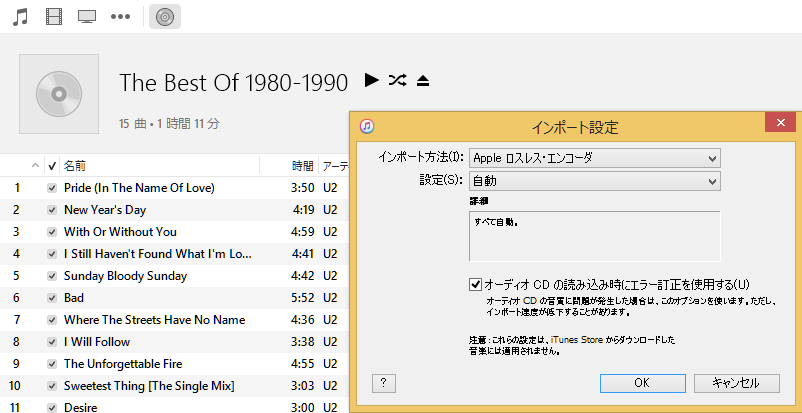The width and height of the screenshot is (802, 413).
Task: Open the 設定 dropdown set to 自動
Action: [x=595, y=181]
